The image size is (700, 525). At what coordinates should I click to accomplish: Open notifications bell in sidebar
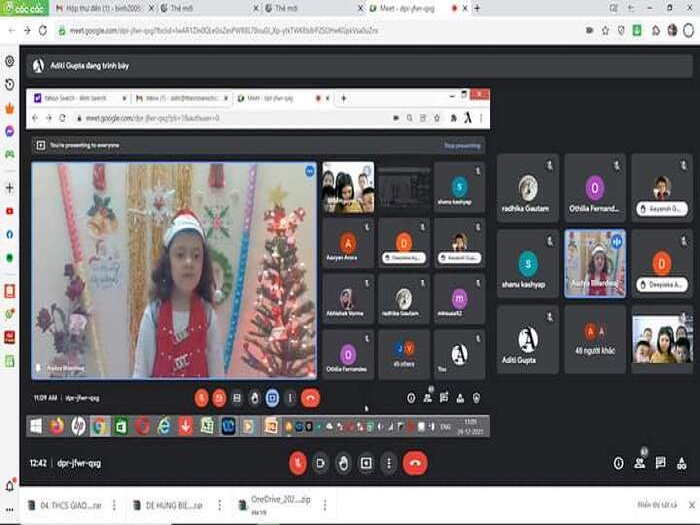coord(9,485)
